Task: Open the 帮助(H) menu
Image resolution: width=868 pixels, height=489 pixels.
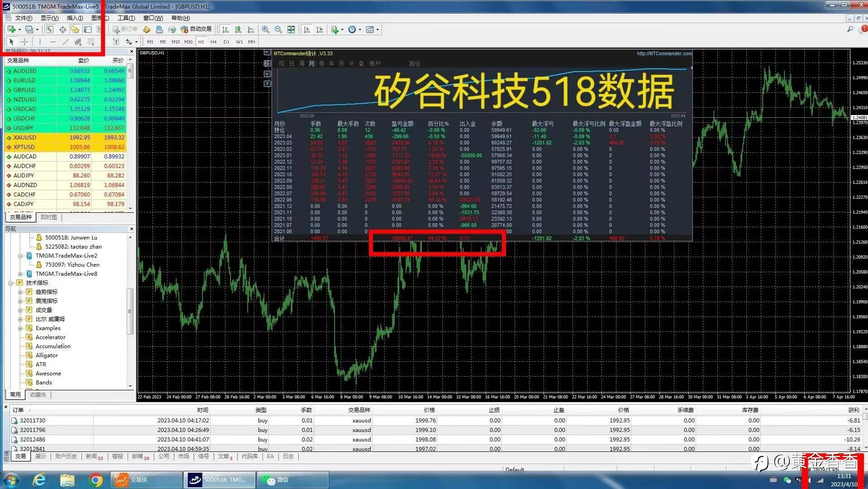Action: pyautogui.click(x=181, y=18)
